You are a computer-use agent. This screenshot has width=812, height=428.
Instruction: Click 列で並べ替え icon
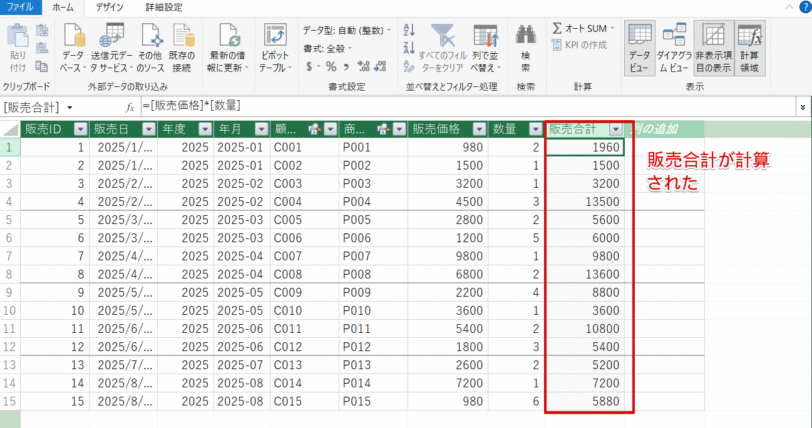click(x=485, y=36)
